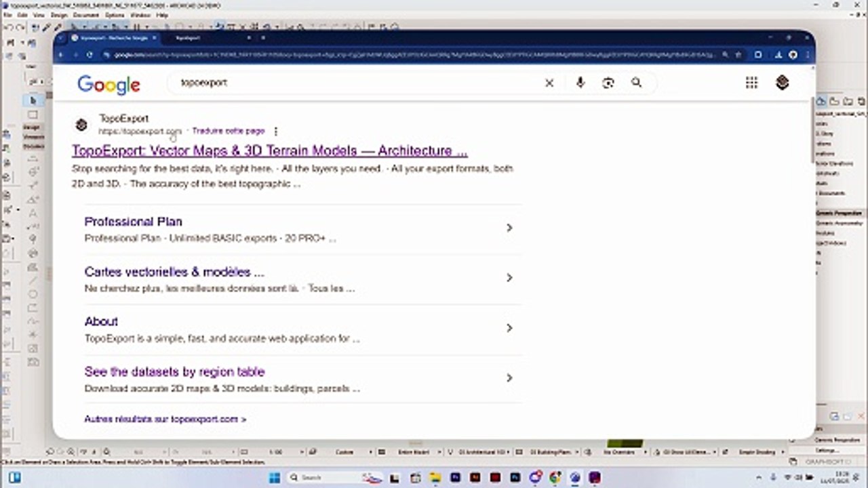Open the Layout Book icon in Archicad Navigator
The height and width of the screenshot is (488, 868).
pos(848,101)
